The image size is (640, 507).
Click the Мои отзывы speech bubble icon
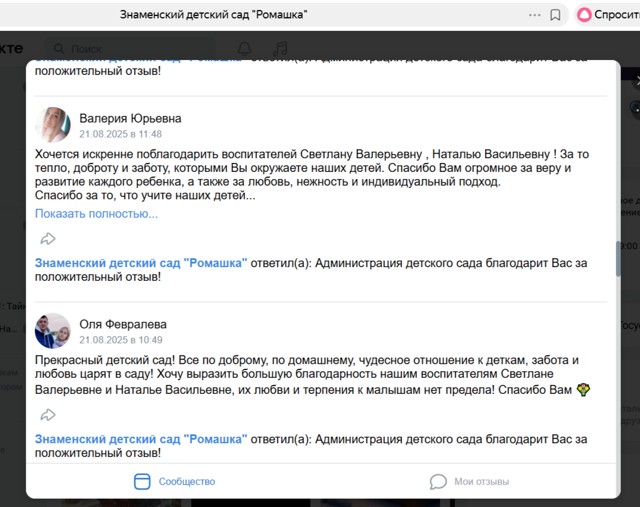(438, 481)
